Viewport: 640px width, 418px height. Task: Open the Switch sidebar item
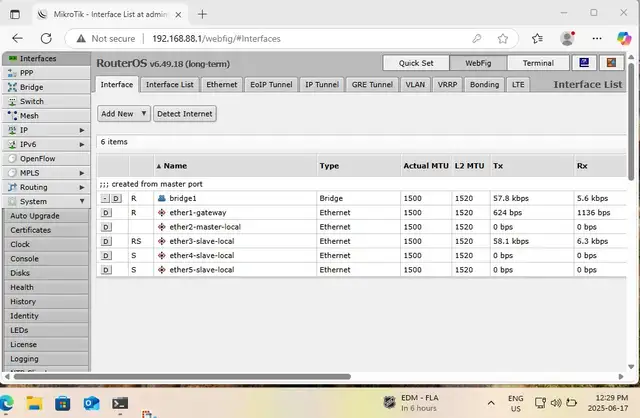pos(46,101)
